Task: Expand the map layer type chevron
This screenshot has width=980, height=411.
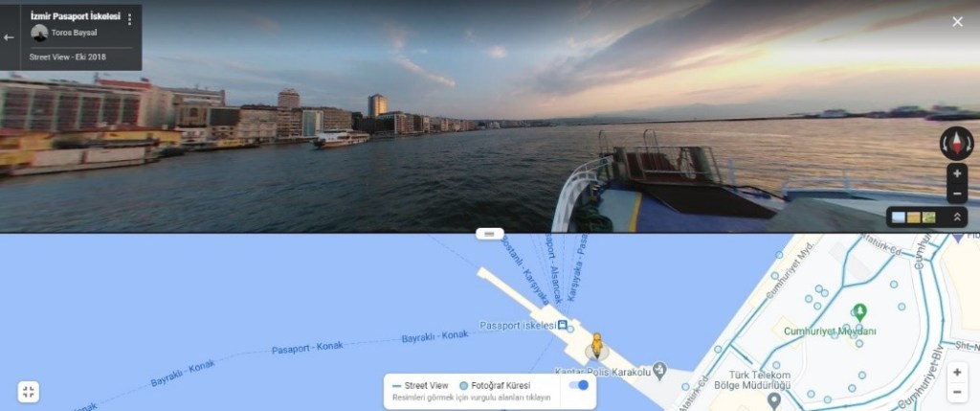Action: pos(956,217)
